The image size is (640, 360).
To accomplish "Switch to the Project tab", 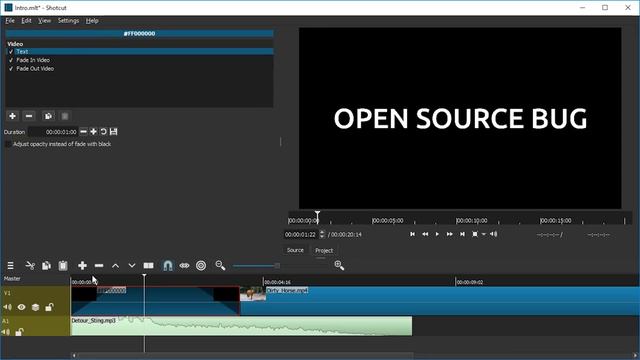I will point(324,250).
